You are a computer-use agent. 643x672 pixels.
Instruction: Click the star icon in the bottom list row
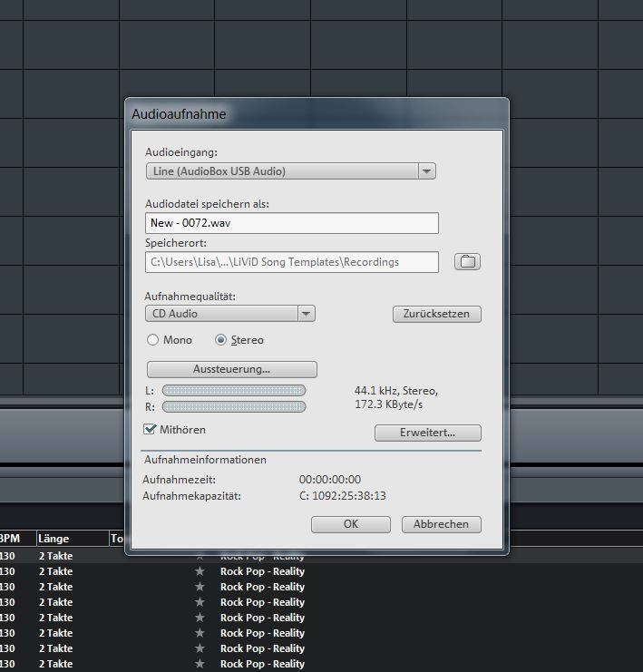(200, 664)
